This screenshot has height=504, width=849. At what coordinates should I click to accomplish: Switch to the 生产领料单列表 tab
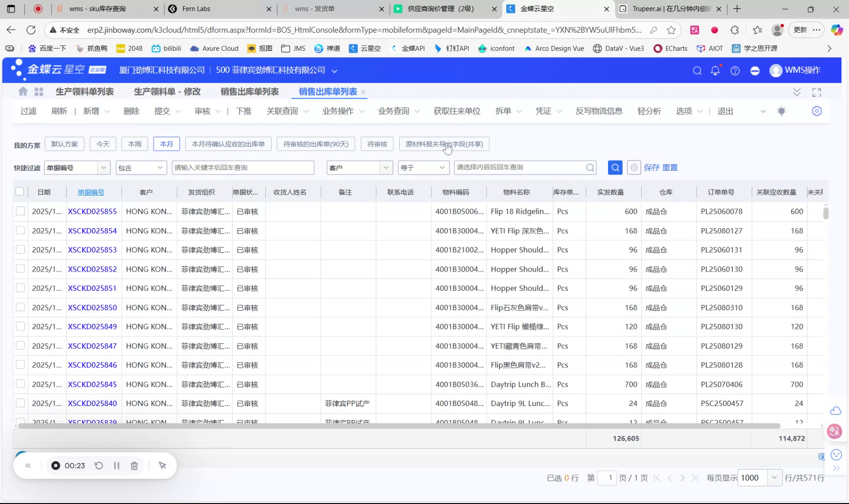coord(85,92)
